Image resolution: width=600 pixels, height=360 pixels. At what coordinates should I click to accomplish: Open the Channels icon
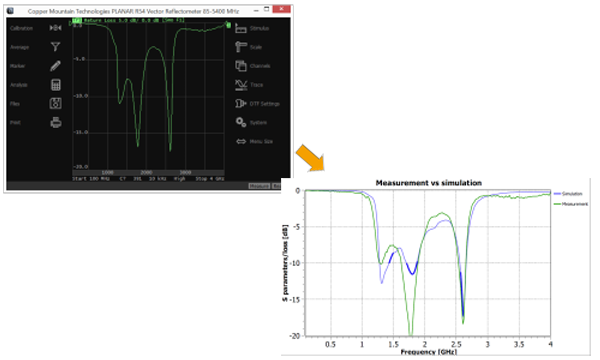[241, 66]
